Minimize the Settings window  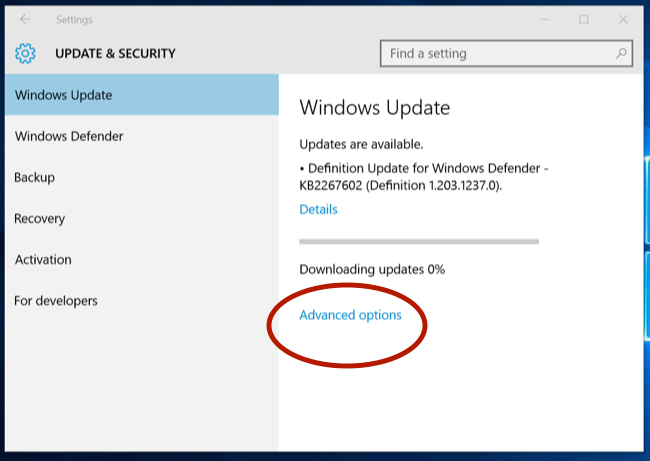(x=542, y=19)
